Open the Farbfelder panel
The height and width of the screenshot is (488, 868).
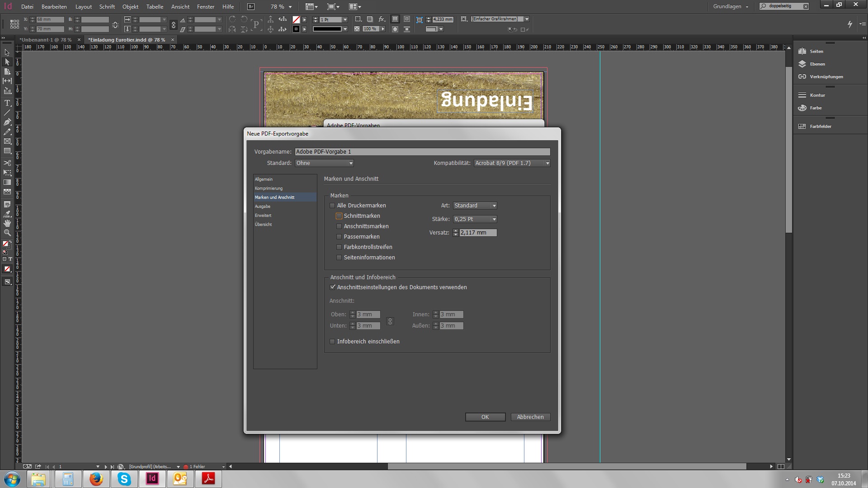[x=820, y=127]
